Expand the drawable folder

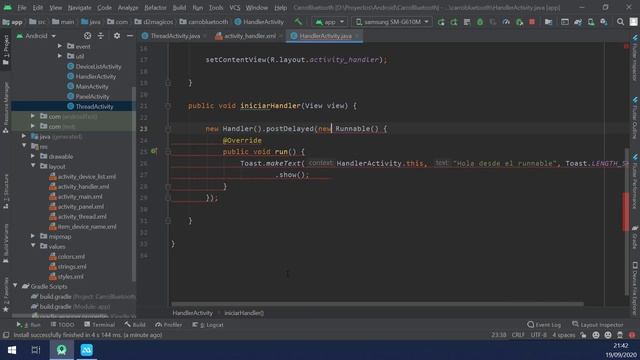[33, 156]
